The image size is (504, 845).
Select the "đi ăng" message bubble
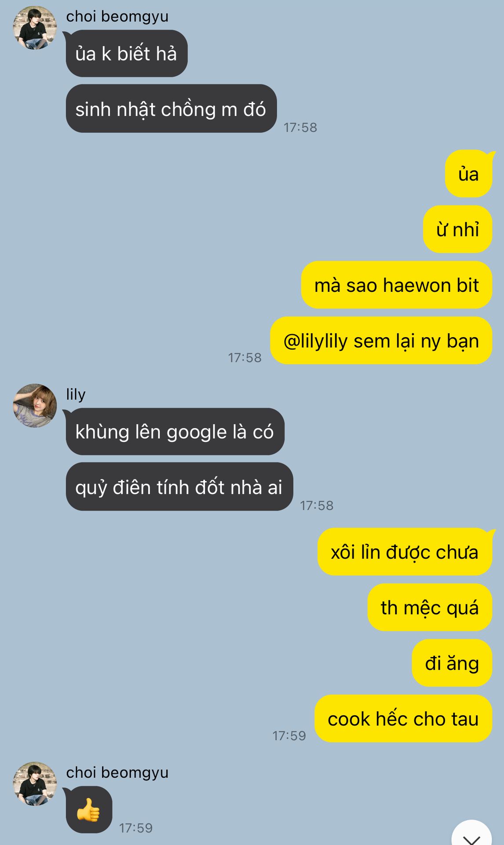pos(452,663)
